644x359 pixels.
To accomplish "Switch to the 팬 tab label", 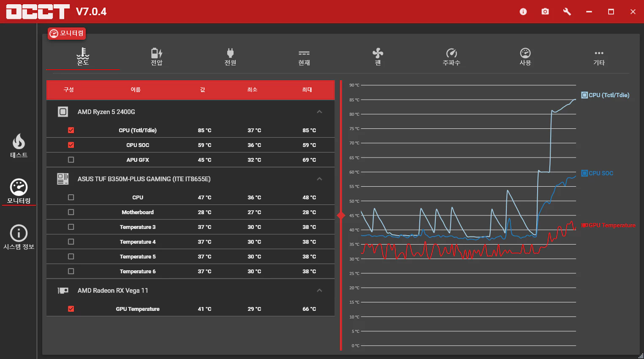I will [378, 63].
